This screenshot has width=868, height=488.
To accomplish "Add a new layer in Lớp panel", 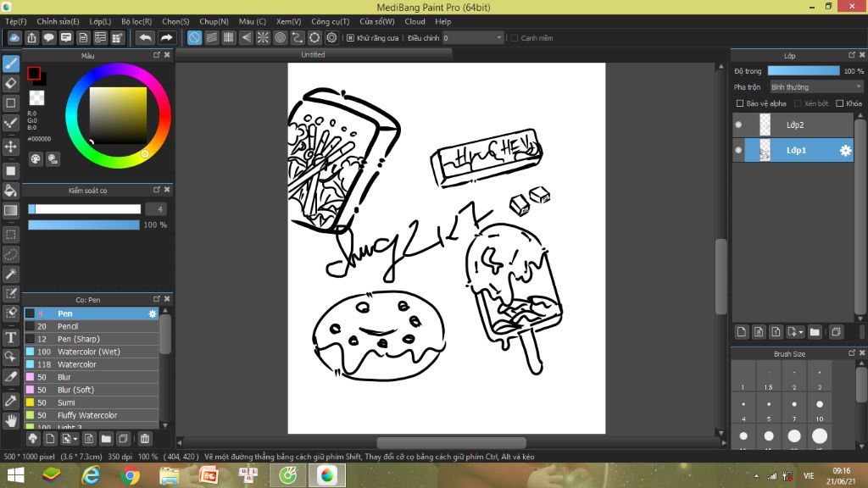I will 741,332.
